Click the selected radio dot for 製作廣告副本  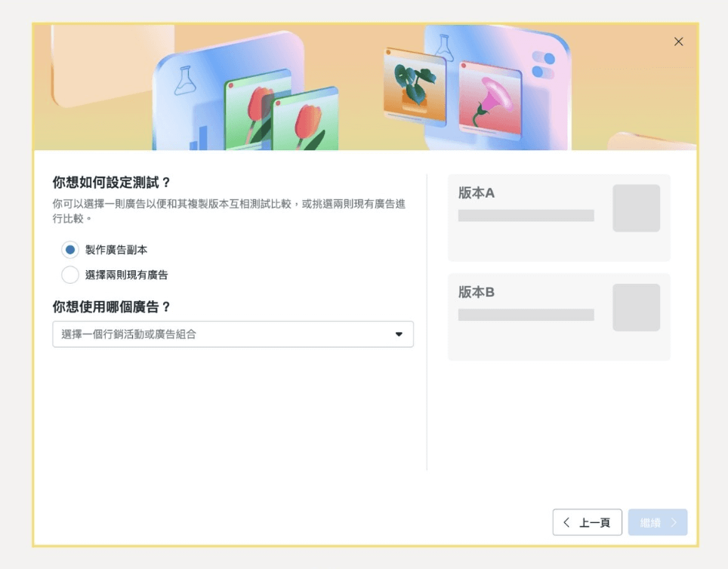pyautogui.click(x=69, y=249)
